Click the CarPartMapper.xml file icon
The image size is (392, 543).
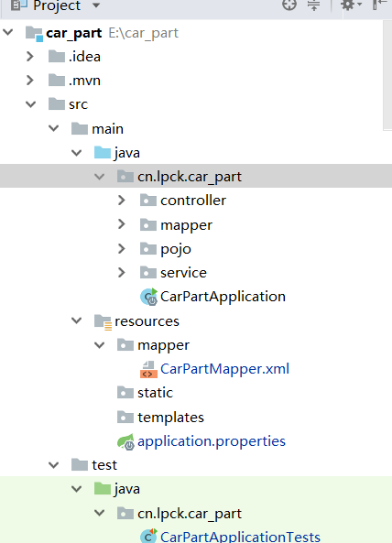(148, 369)
